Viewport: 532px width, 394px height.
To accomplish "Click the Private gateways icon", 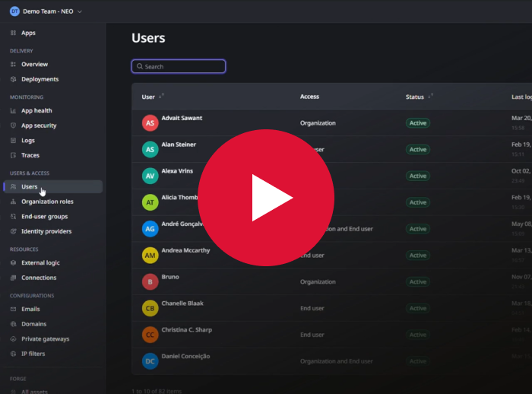I will coord(13,339).
